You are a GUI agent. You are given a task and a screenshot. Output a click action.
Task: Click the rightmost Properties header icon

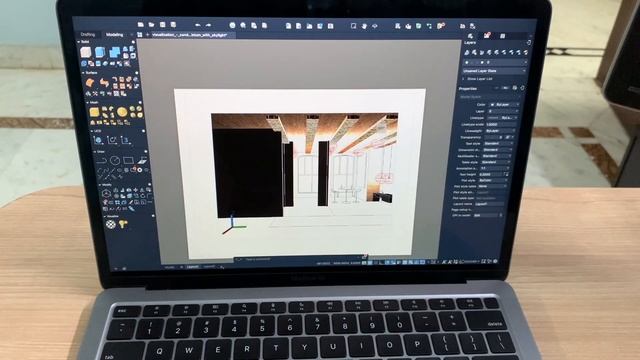click(522, 88)
